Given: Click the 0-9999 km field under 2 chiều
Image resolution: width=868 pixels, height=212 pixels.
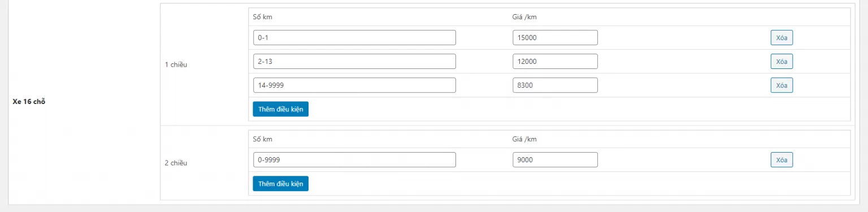Looking at the screenshot, I should click(x=354, y=160).
